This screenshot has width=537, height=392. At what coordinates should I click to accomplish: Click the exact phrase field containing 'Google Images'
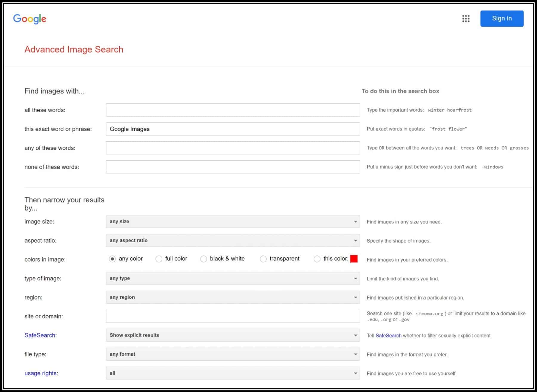click(233, 129)
